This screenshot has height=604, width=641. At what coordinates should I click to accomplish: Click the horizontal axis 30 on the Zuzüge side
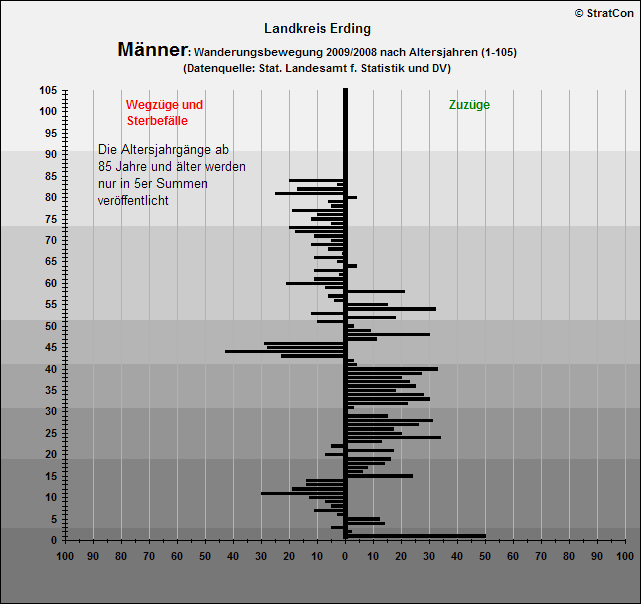tap(429, 556)
